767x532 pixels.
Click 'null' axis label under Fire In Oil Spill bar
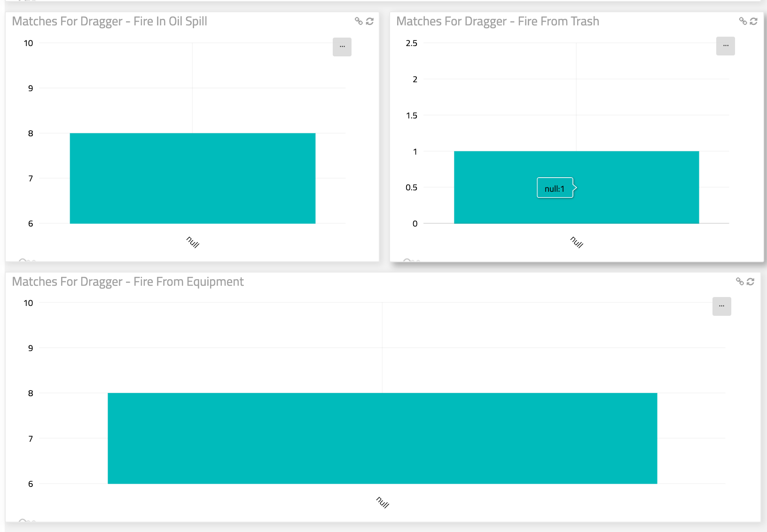pyautogui.click(x=193, y=242)
